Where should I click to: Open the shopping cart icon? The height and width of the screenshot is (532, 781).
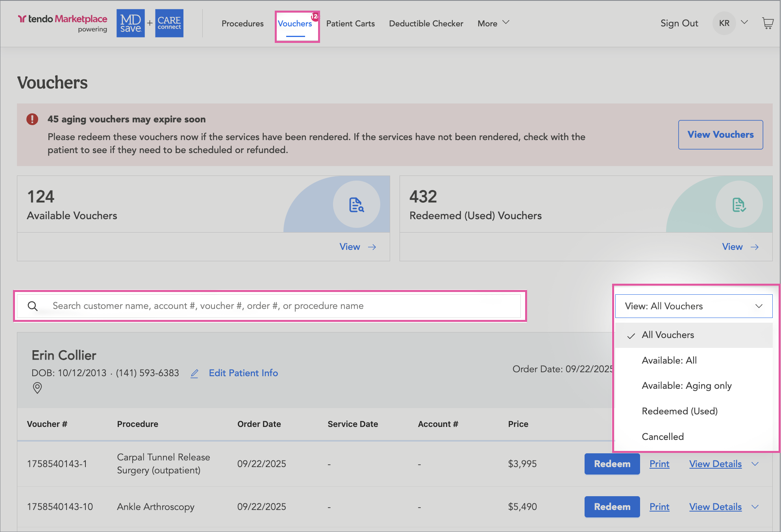[x=768, y=23]
